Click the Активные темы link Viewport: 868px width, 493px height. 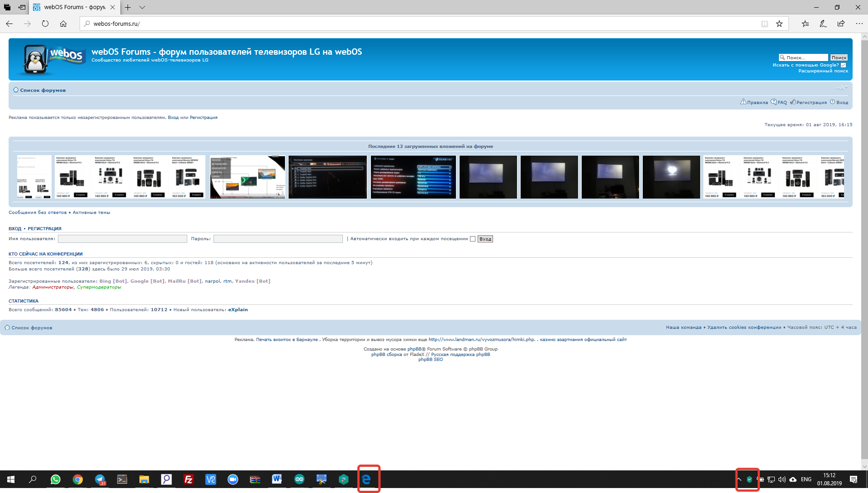pyautogui.click(x=91, y=213)
